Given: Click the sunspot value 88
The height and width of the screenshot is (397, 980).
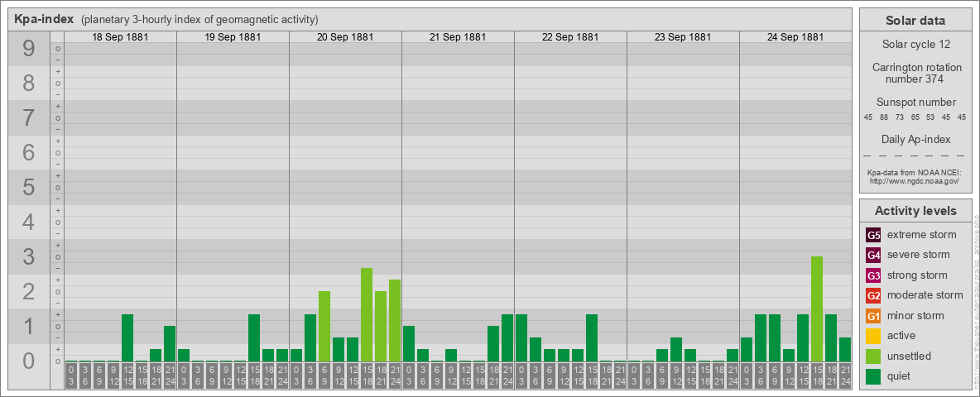Looking at the screenshot, I should click(883, 117).
